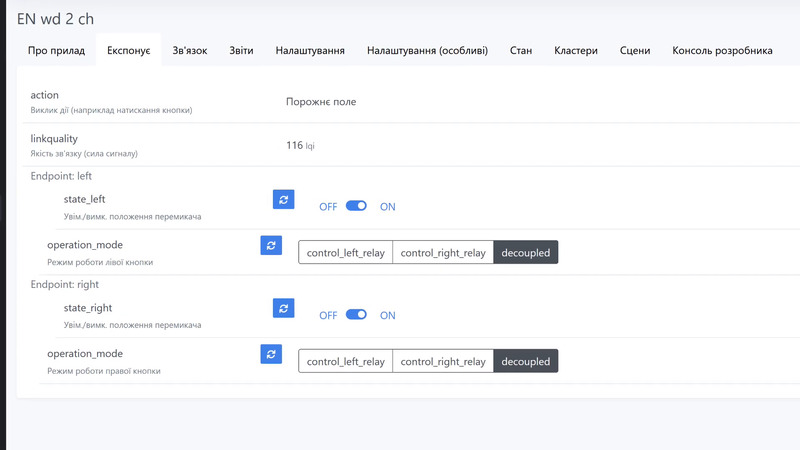Refresh left endpoint operation_mode value
This screenshot has height=450, width=800.
coord(271,245)
